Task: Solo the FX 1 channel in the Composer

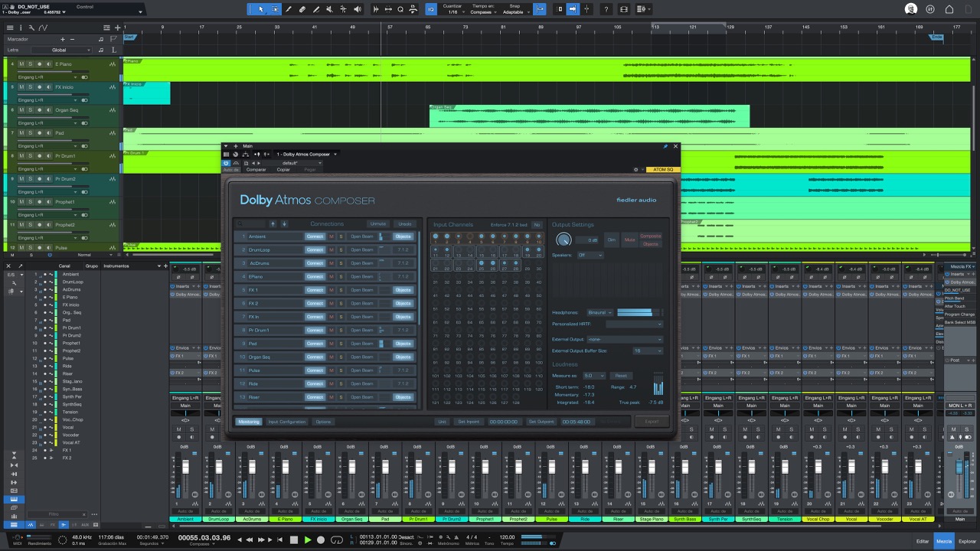Action: (x=341, y=289)
